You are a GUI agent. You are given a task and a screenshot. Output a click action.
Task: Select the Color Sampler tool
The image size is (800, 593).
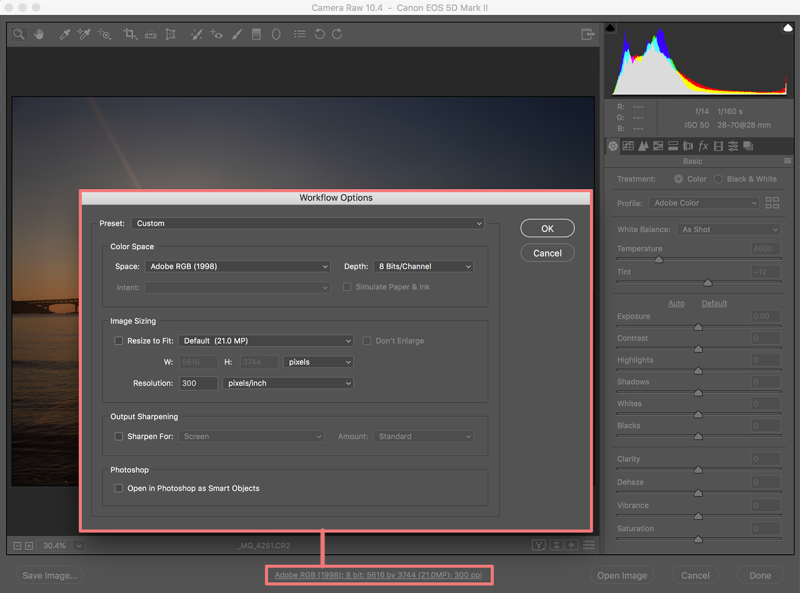84,34
